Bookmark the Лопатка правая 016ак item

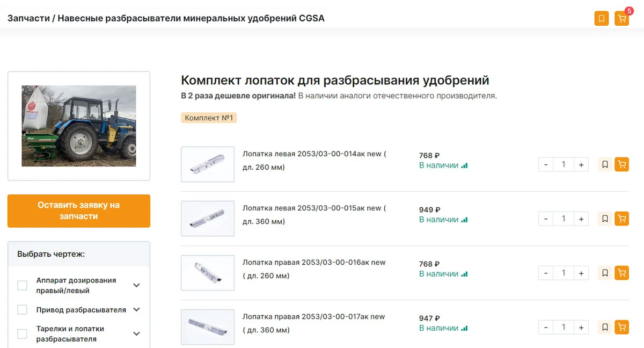[605, 273]
